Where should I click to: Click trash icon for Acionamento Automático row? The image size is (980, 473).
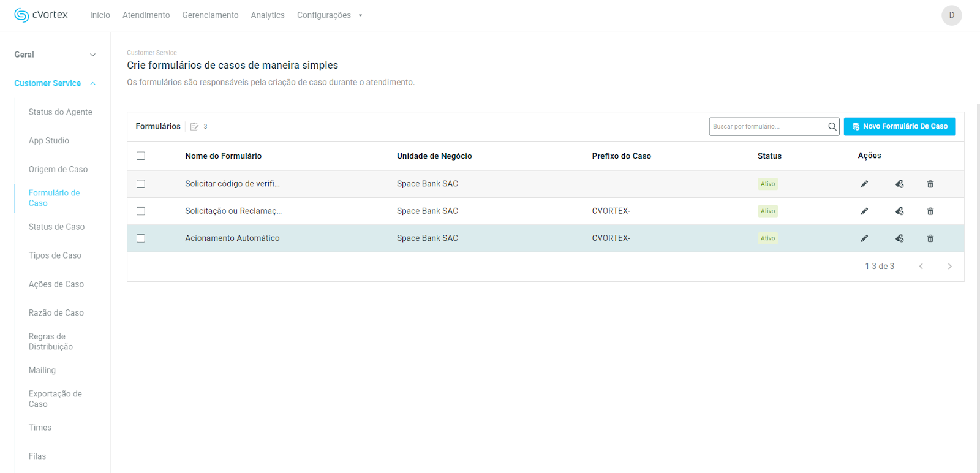(x=930, y=238)
